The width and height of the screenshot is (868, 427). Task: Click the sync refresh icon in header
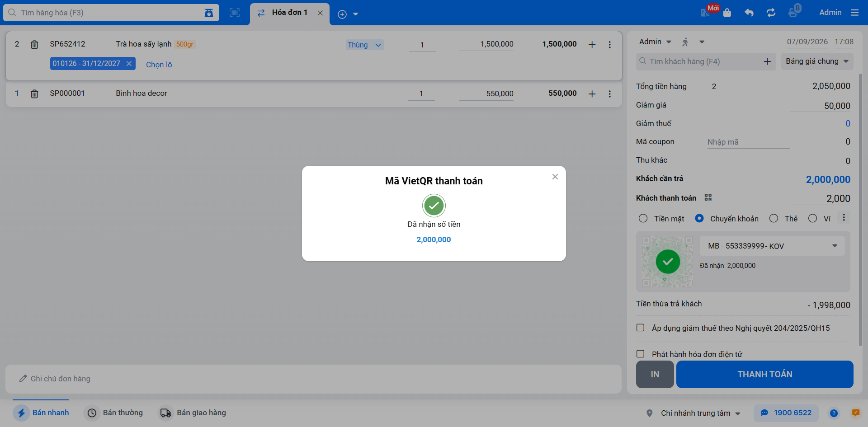771,13
